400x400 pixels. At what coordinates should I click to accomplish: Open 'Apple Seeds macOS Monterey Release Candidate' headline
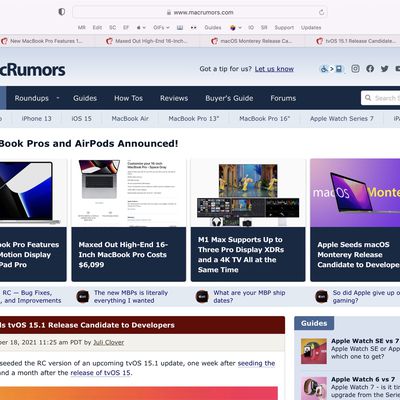point(358,255)
